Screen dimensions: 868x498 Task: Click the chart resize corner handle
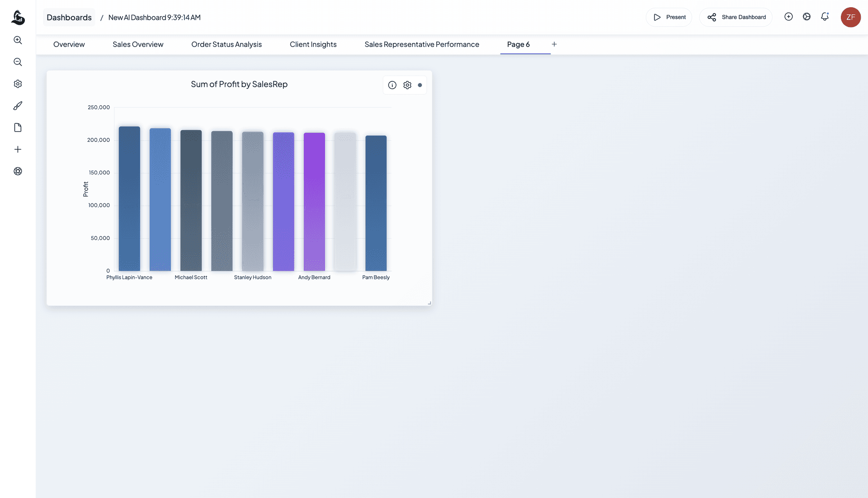429,303
